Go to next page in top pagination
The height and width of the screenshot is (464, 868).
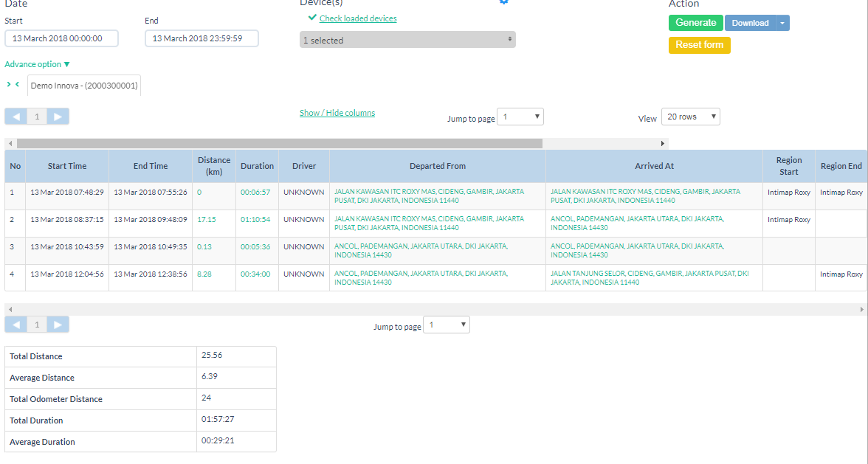point(58,116)
